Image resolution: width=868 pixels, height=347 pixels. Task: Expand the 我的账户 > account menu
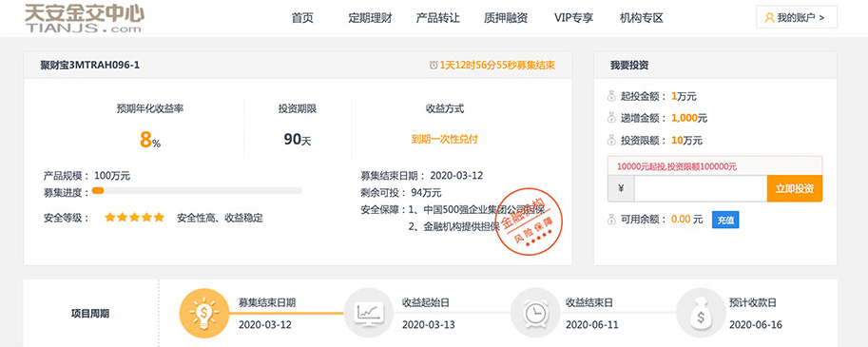[797, 17]
